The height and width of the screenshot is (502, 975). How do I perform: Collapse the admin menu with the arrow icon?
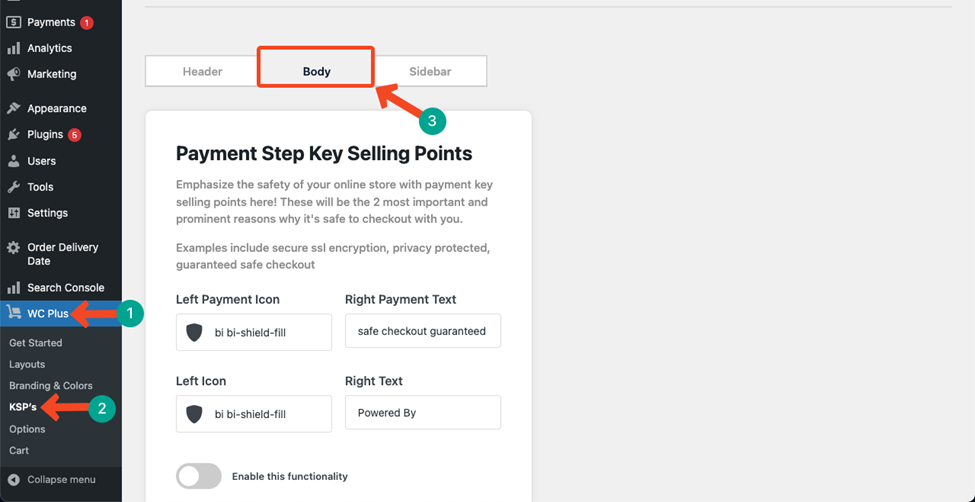14,480
